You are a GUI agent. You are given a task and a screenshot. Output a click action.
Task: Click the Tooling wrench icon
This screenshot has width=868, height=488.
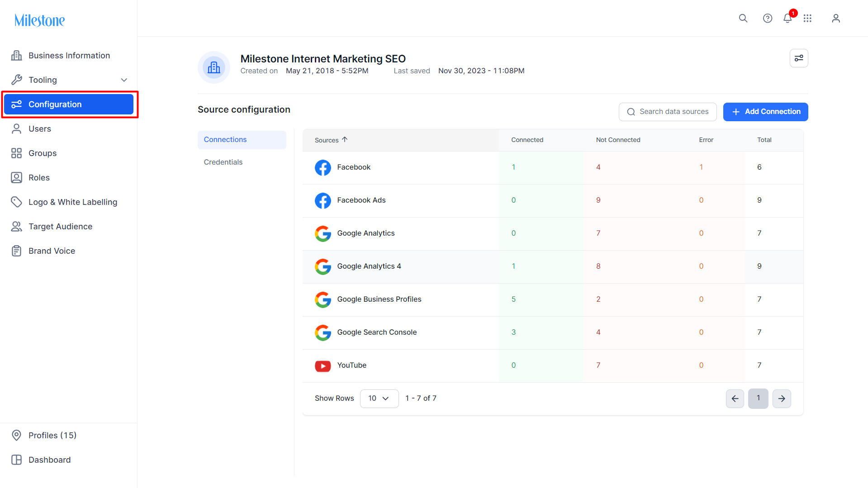pos(17,80)
